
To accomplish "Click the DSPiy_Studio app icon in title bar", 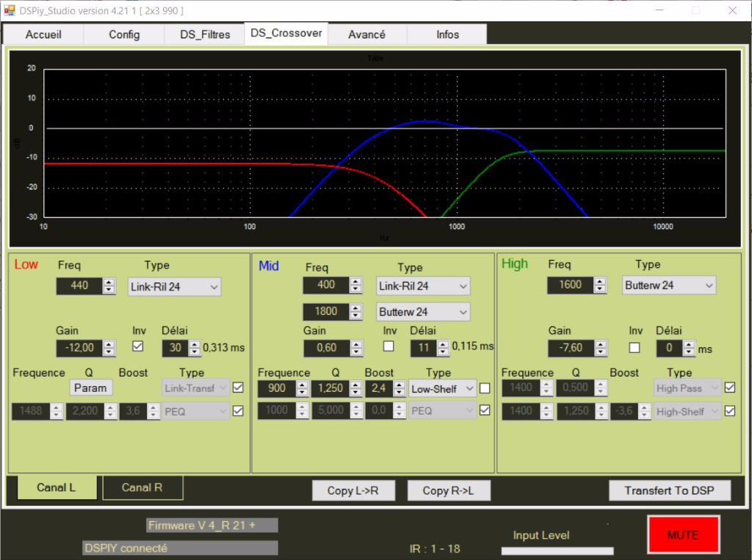I will (x=10, y=10).
